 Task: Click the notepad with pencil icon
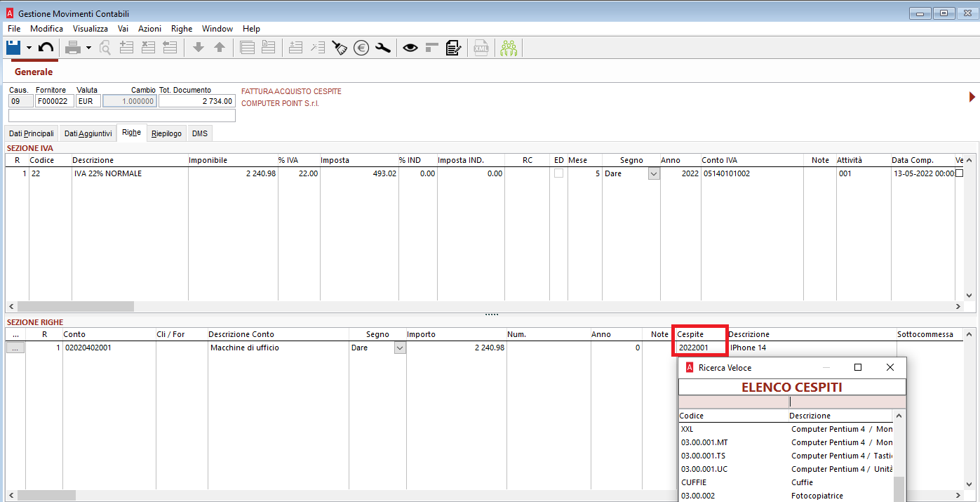pyautogui.click(x=453, y=48)
